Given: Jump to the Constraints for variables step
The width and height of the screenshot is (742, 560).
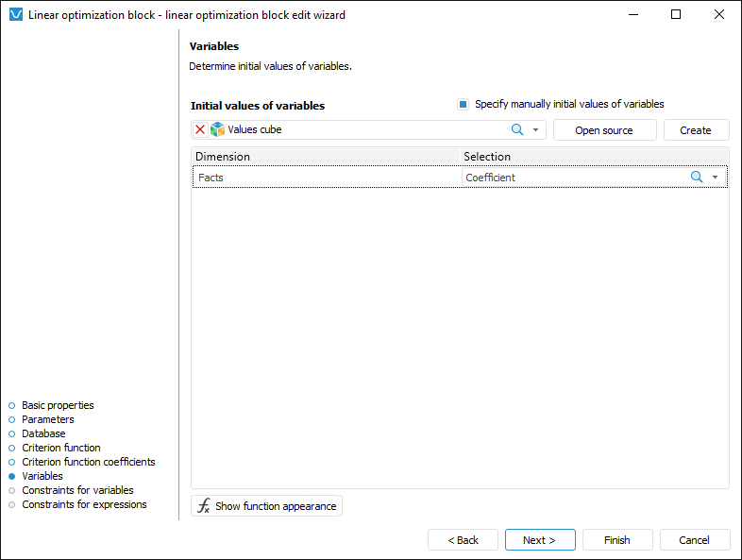Looking at the screenshot, I should (77, 490).
